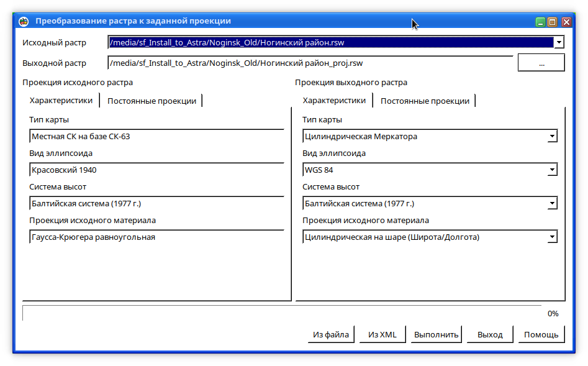Click the Гаусса-Крюгера равноугольная field
The height and width of the screenshot is (366, 588).
(156, 237)
